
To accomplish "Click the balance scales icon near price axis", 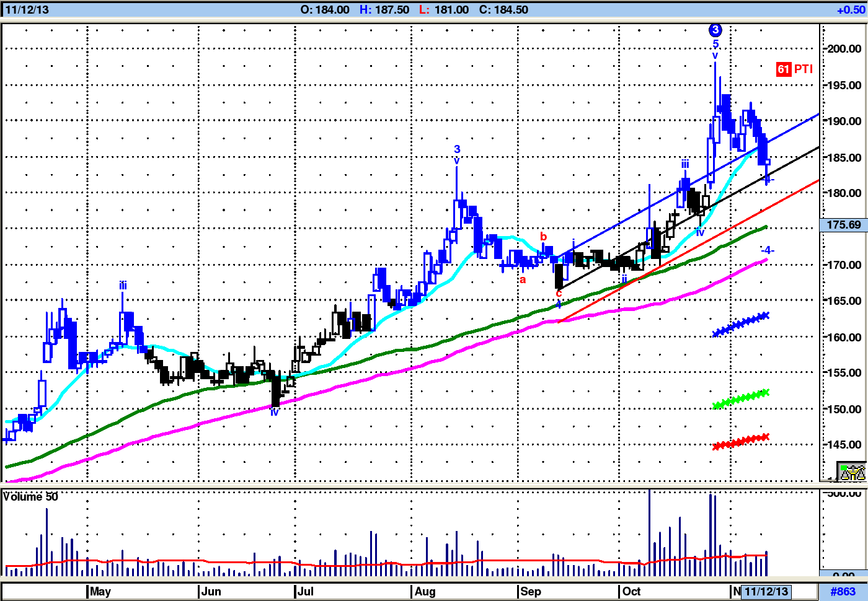I will coord(852,472).
